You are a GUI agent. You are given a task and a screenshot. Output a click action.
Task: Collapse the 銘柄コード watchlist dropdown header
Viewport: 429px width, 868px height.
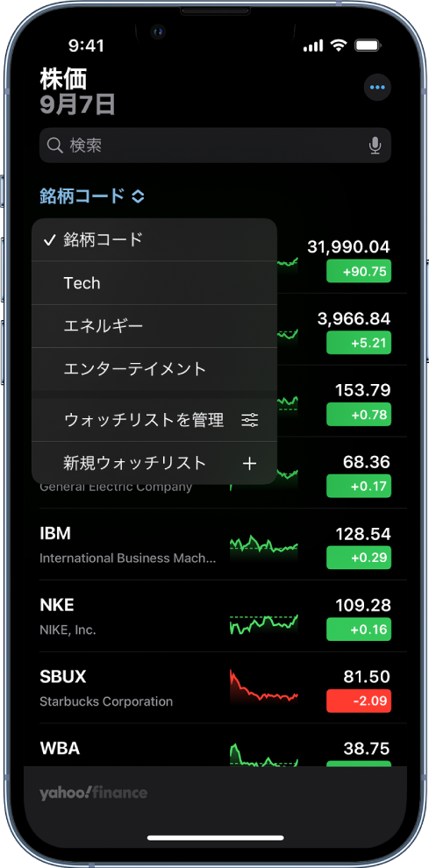point(92,196)
